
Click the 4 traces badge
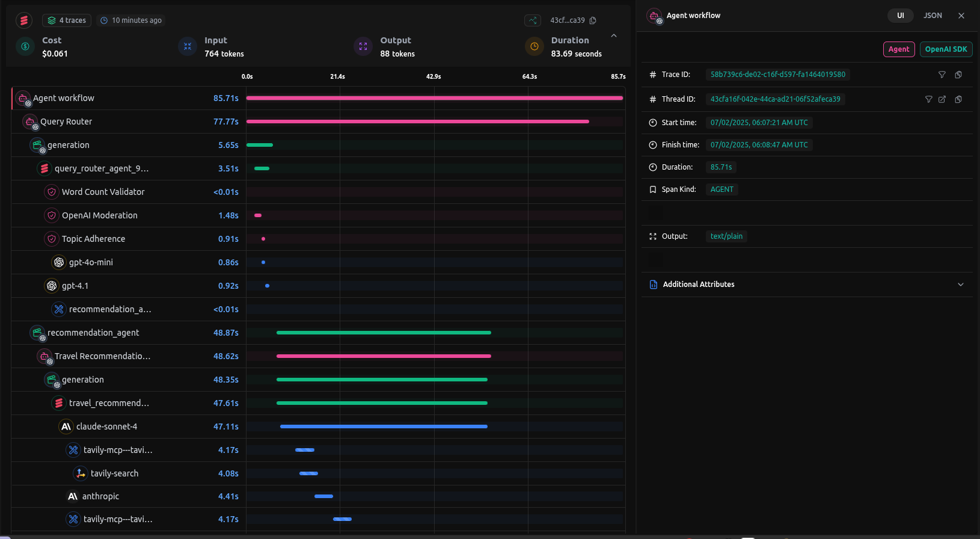click(67, 20)
